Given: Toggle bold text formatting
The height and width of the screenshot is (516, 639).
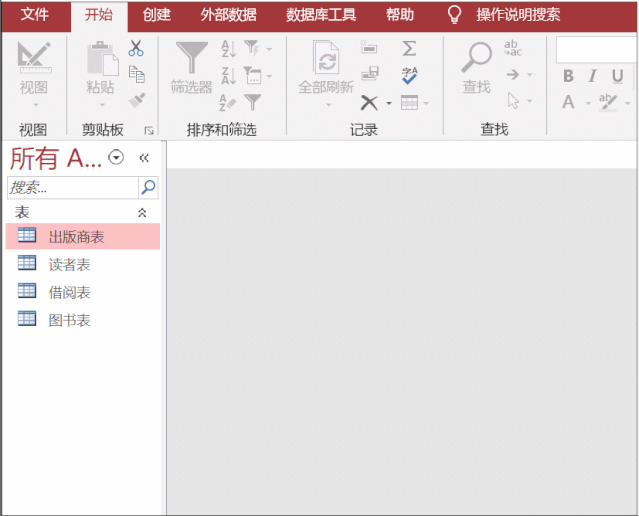Looking at the screenshot, I should point(568,76).
